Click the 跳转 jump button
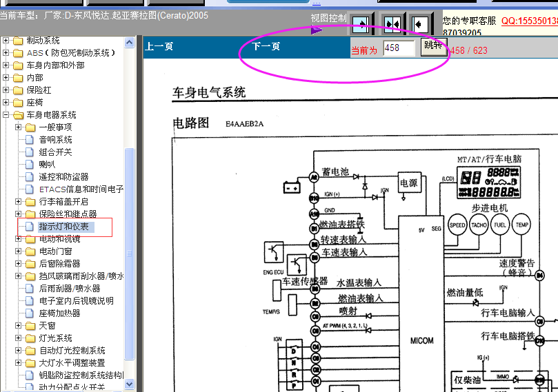The image size is (558, 392). pyautogui.click(x=433, y=47)
